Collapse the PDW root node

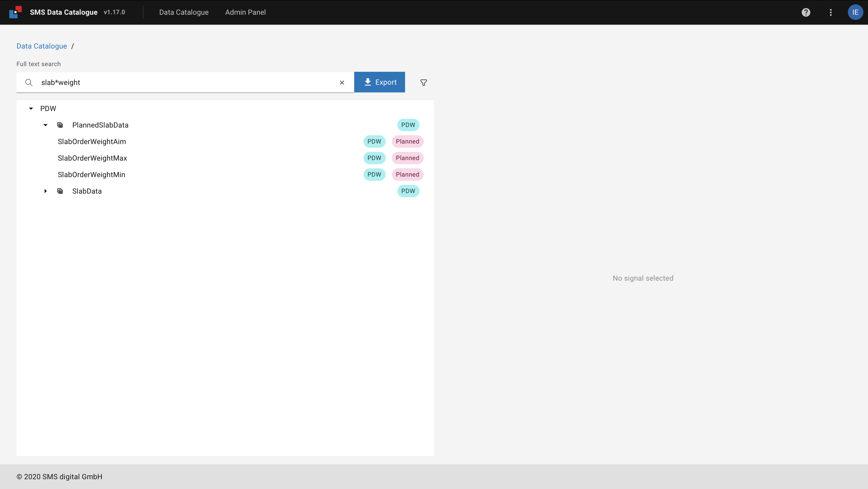[x=31, y=108]
